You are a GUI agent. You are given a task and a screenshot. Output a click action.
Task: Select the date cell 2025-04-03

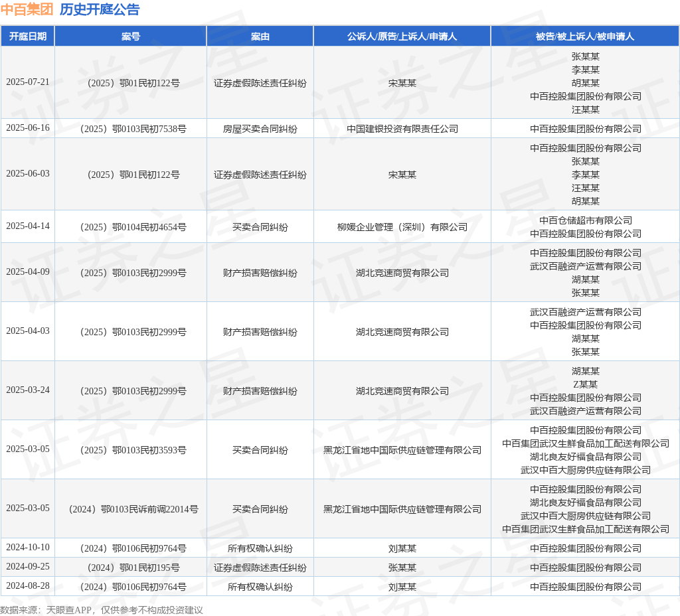click(x=28, y=331)
